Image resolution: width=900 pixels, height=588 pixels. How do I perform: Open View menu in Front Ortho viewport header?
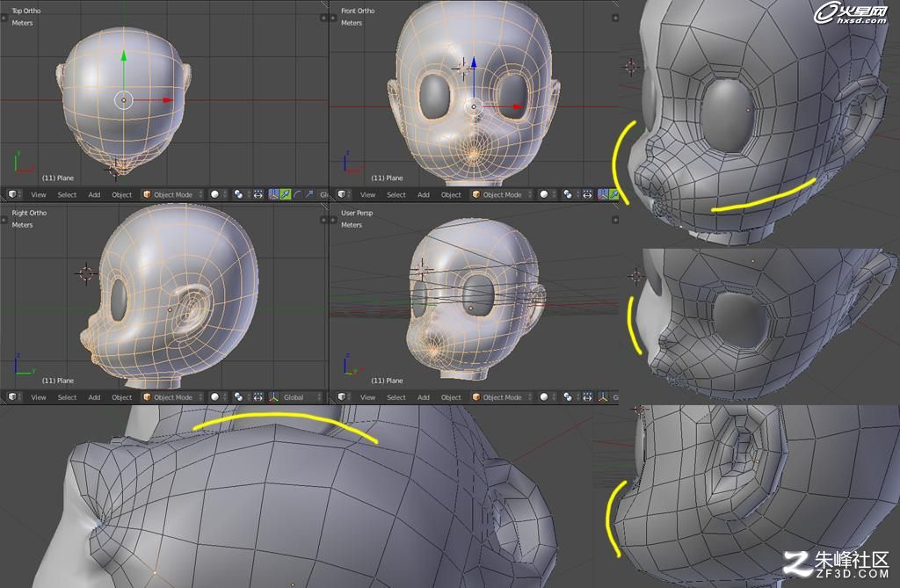pos(368,194)
